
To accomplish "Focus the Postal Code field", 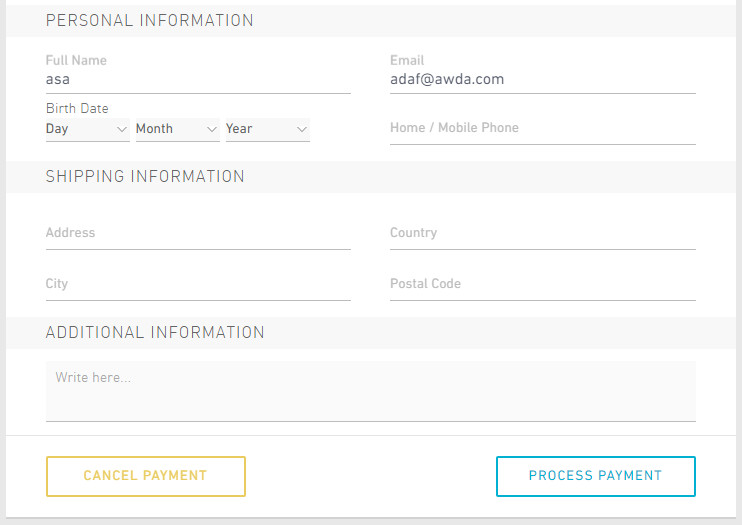I will [x=542, y=284].
